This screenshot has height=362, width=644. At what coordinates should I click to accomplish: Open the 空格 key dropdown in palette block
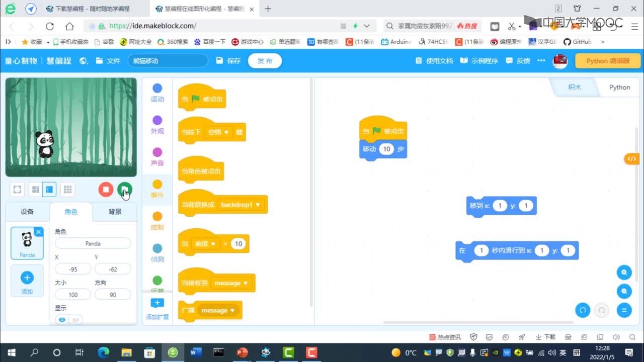[218, 132]
